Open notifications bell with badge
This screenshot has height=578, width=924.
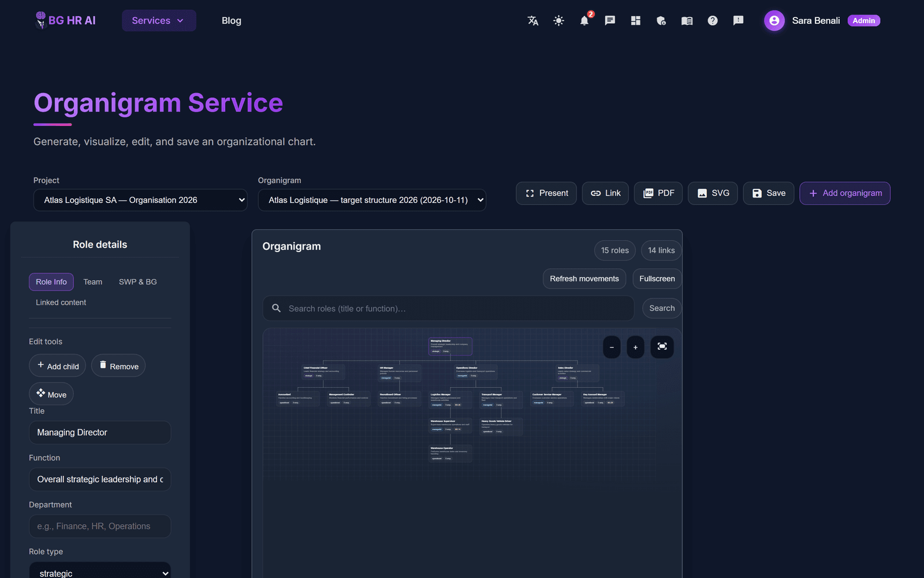584,21
